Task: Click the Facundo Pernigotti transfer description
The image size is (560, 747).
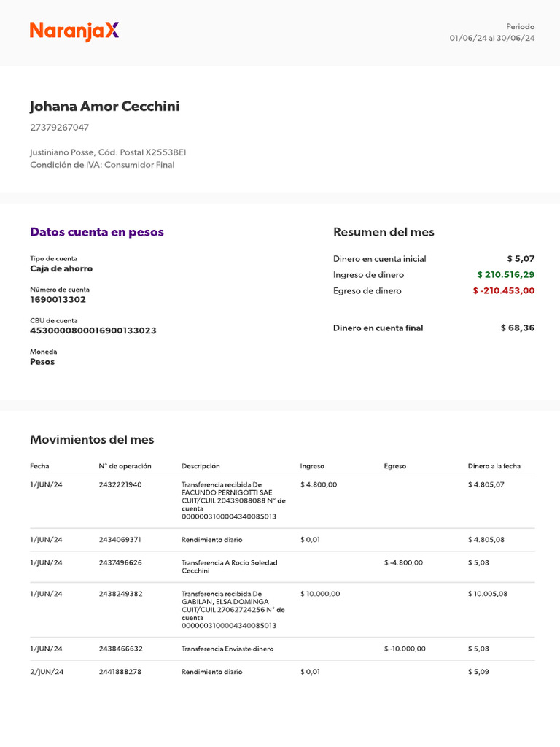Action: [x=233, y=500]
